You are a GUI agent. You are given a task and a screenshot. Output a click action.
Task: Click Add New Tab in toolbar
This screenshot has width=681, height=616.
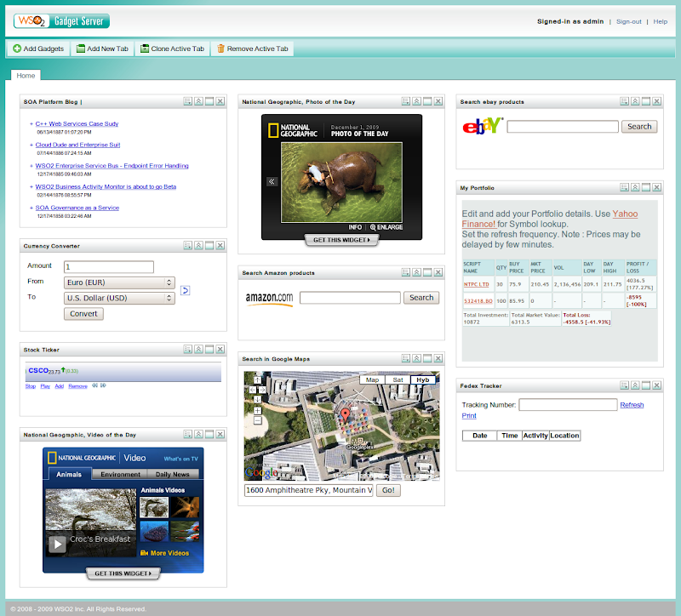pyautogui.click(x=102, y=48)
